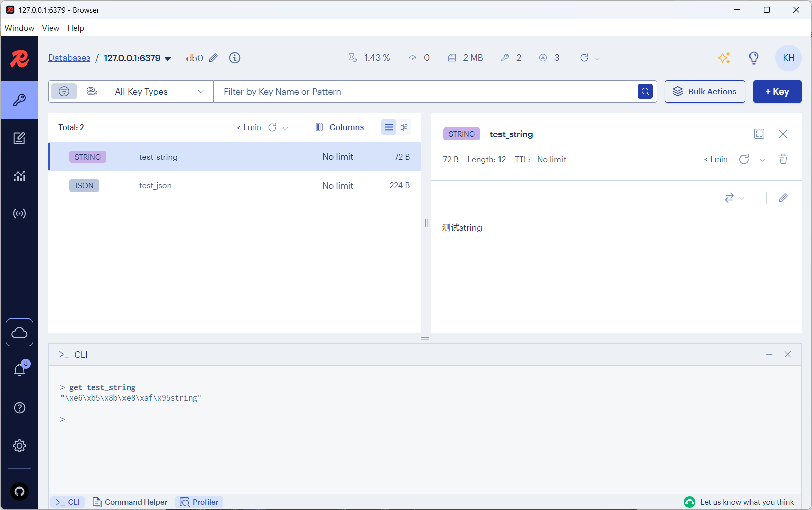Viewport: 812px width, 510px height.
Task: Open the KH user profile avatar
Action: [x=788, y=58]
